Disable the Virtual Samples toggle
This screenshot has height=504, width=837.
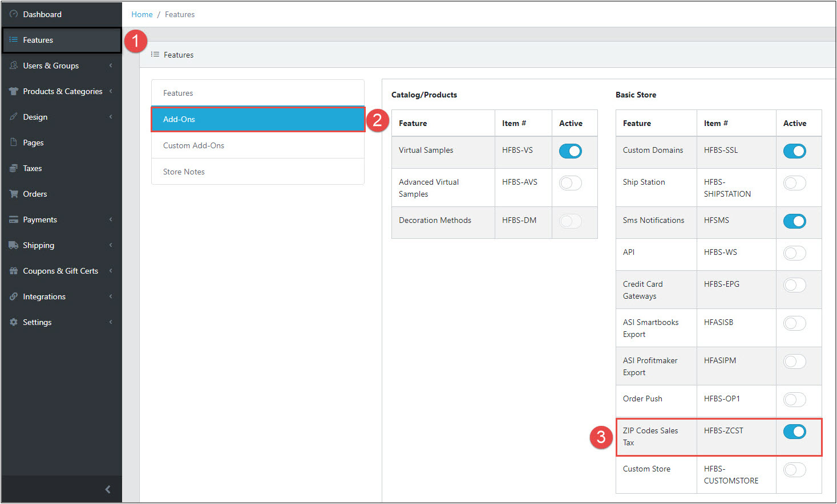click(x=570, y=151)
